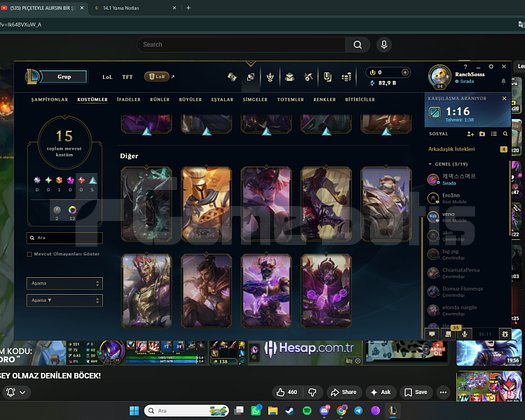Open the help question mark icon
525x420 pixels.
(465, 67)
